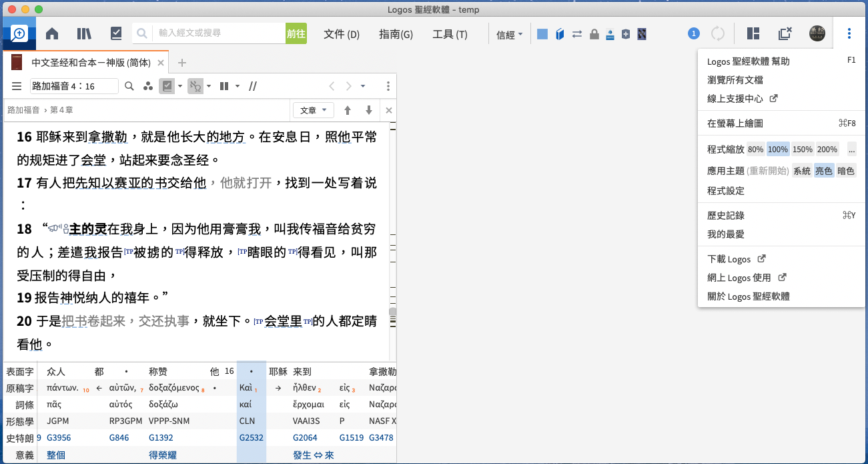Image resolution: width=868 pixels, height=464 pixels.
Task: Expand the inline interlinear options arrow
Action: tap(209, 86)
